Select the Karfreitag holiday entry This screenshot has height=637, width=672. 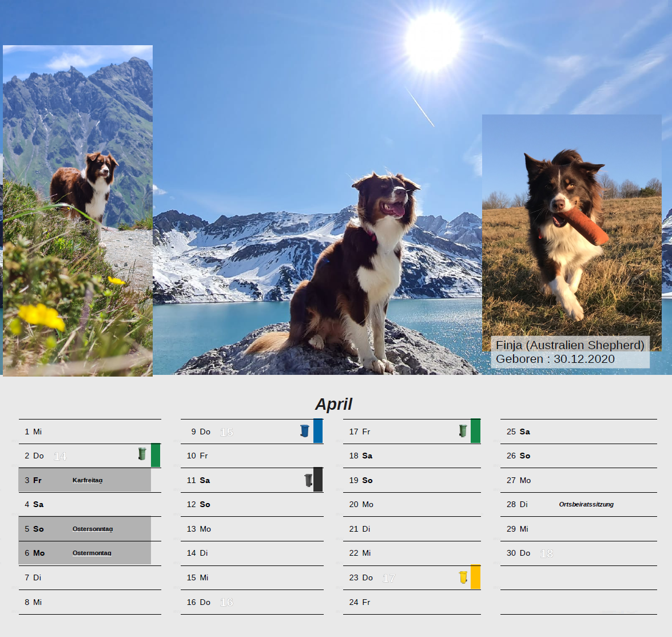88,480
